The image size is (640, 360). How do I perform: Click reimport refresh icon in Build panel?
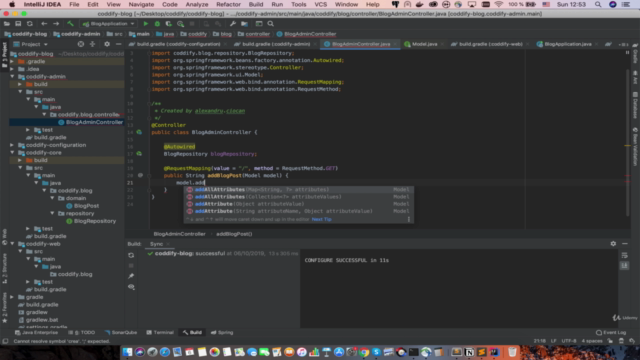click(131, 255)
